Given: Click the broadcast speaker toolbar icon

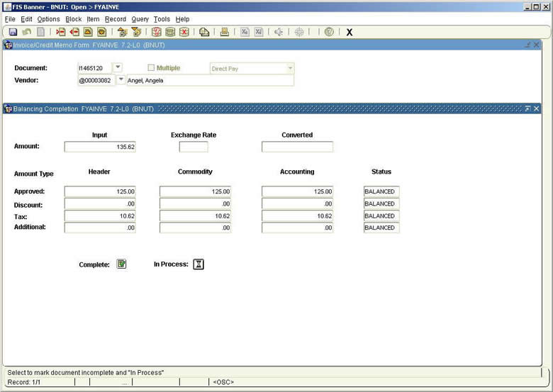Looking at the screenshot, I should (x=279, y=32).
